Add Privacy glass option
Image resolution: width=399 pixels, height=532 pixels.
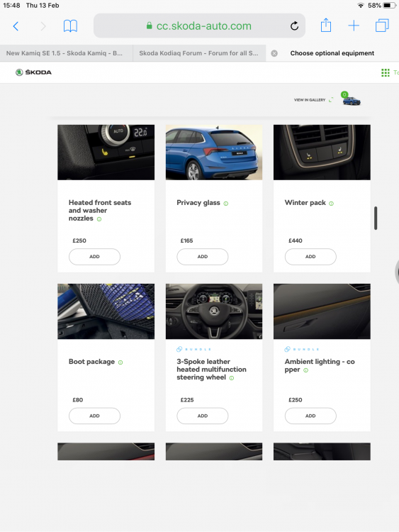point(203,257)
